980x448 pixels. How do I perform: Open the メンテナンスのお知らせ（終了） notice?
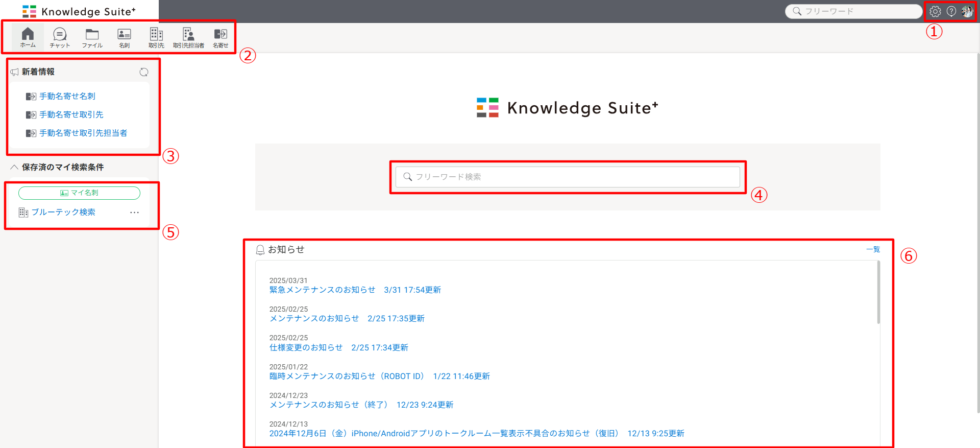point(361,405)
